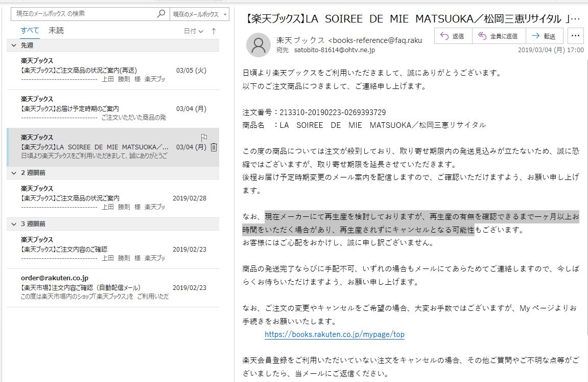Viewport: 588px width, 382px height.
Task: Click the recipient address satobito-81614@ohtv.ne.jp
Action: pos(334,50)
